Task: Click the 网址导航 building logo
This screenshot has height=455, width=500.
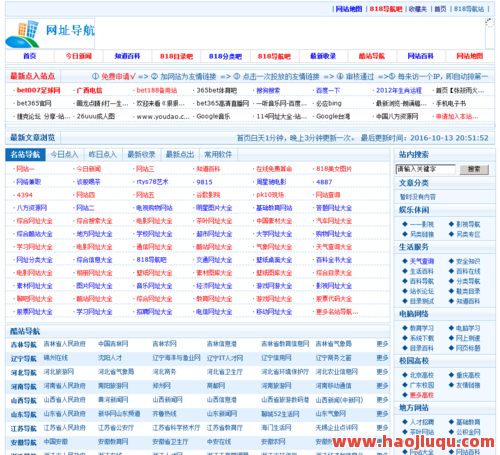Action: [x=50, y=34]
